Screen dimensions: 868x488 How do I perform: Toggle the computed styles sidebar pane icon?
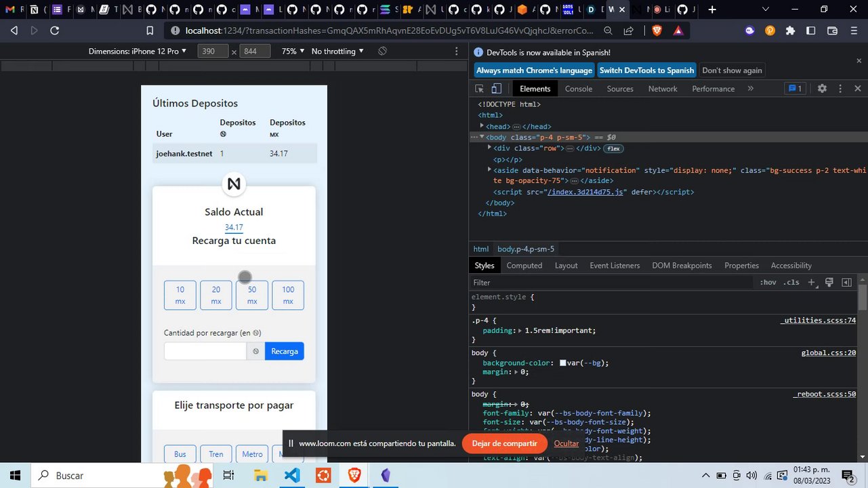tap(846, 283)
